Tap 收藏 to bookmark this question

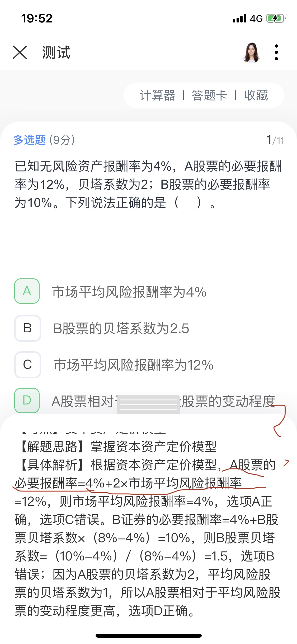[x=256, y=95]
